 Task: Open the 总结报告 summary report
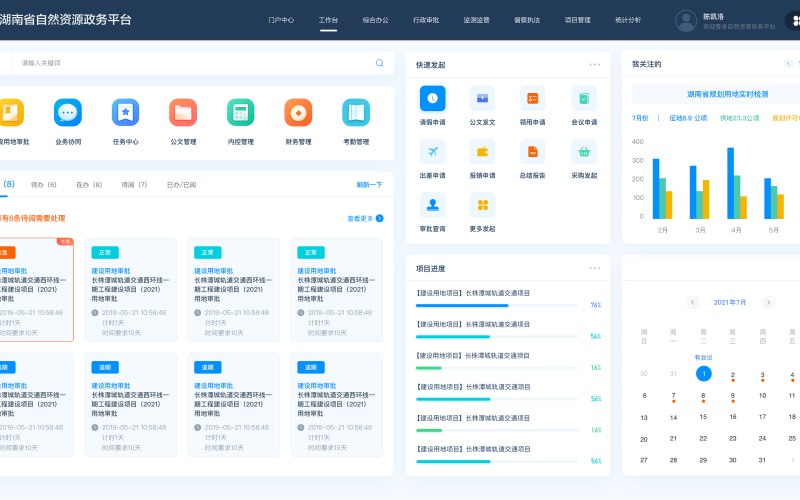coord(533,152)
